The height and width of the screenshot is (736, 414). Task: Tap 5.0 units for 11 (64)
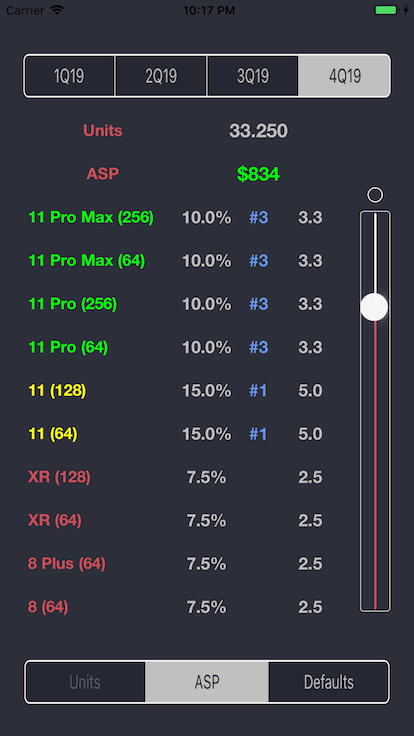click(310, 434)
